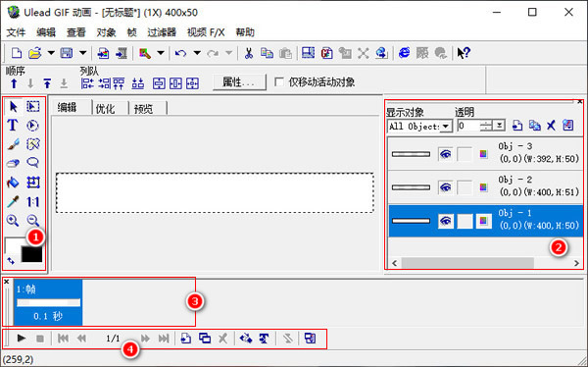Select the Pick (arrow) tool
The height and width of the screenshot is (367, 588).
pos(13,107)
